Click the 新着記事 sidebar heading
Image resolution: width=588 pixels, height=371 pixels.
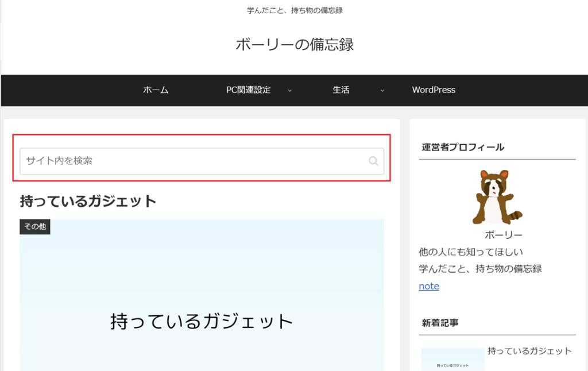440,323
